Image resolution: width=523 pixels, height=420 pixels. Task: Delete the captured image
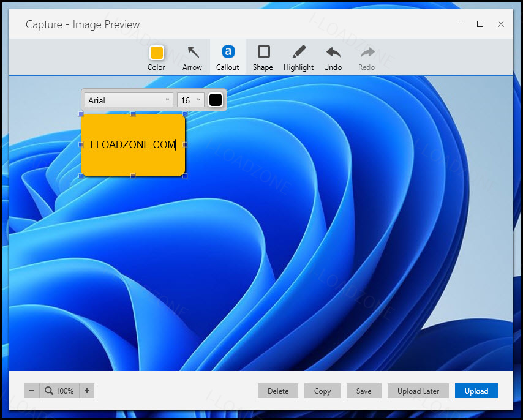[x=278, y=391]
